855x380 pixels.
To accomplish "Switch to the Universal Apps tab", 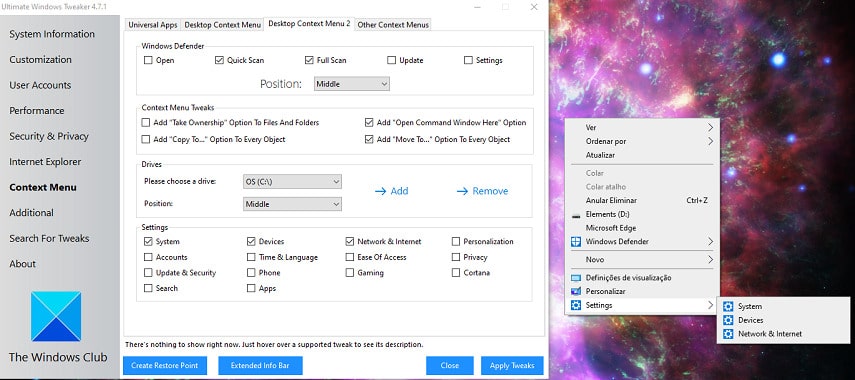I will (153, 25).
